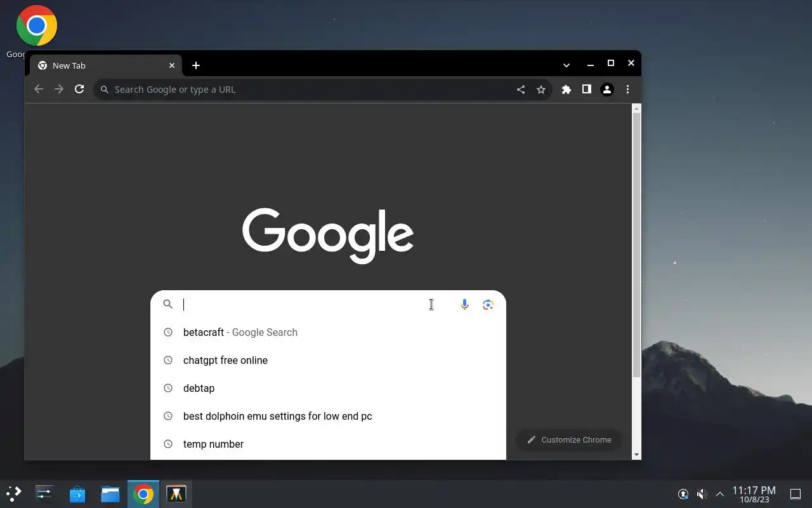Click the Customize Chrome button
The height and width of the screenshot is (508, 812).
point(569,439)
